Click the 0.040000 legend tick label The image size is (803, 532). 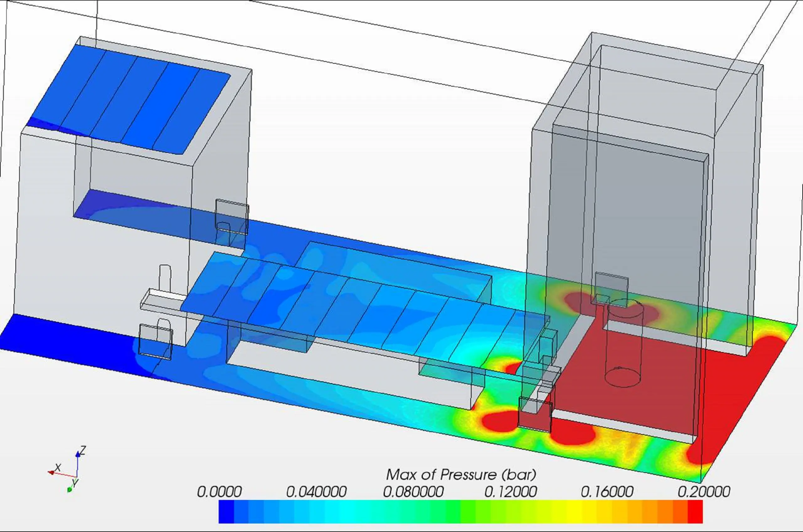pos(316,492)
